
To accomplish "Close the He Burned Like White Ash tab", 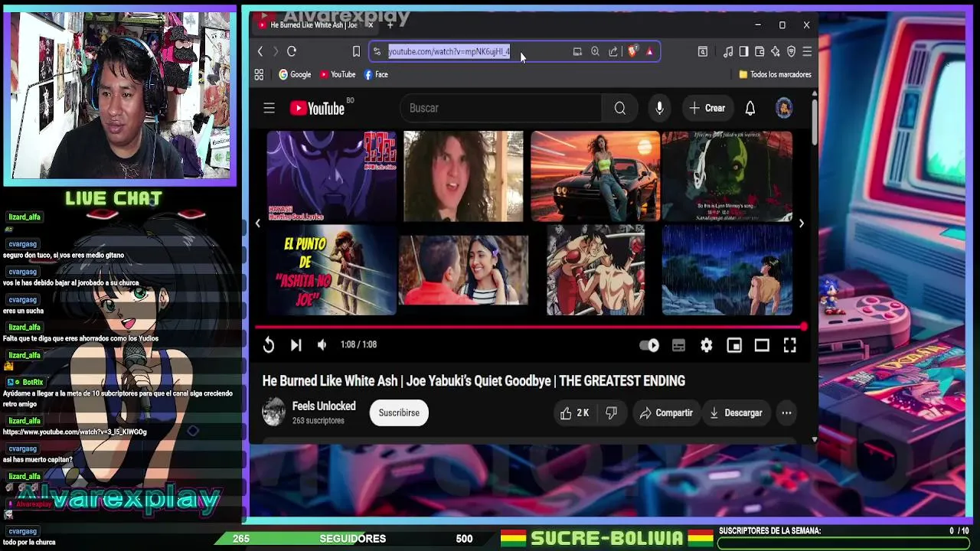I will click(x=370, y=25).
